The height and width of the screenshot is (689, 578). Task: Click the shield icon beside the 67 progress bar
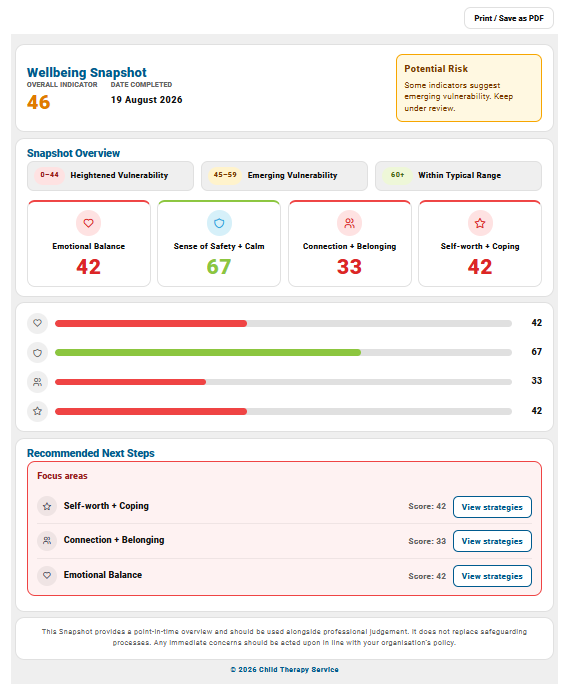pos(37,352)
